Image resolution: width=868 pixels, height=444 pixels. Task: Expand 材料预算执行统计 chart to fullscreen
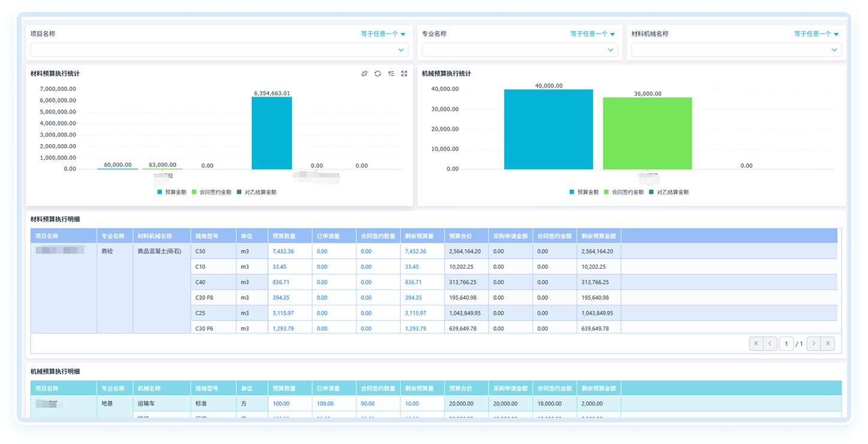pos(404,74)
